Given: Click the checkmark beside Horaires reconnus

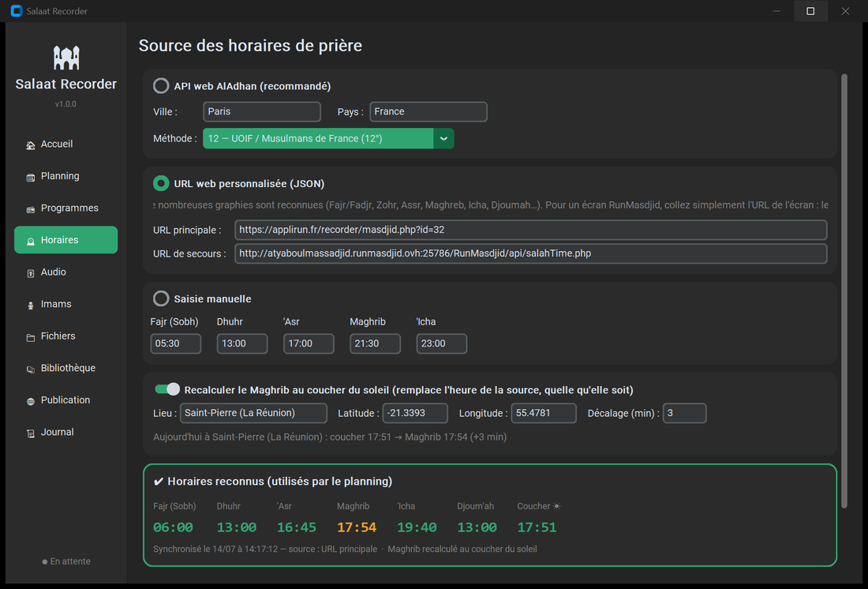Looking at the screenshot, I should click(159, 482).
